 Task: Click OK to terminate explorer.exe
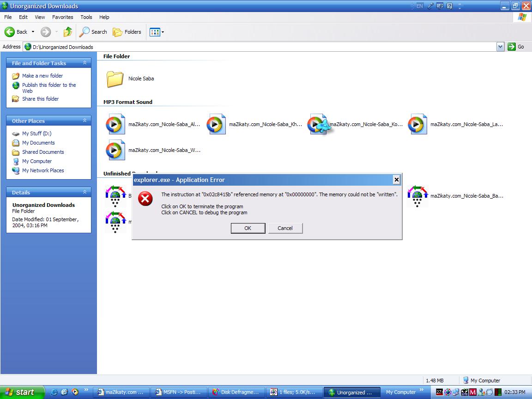(248, 228)
